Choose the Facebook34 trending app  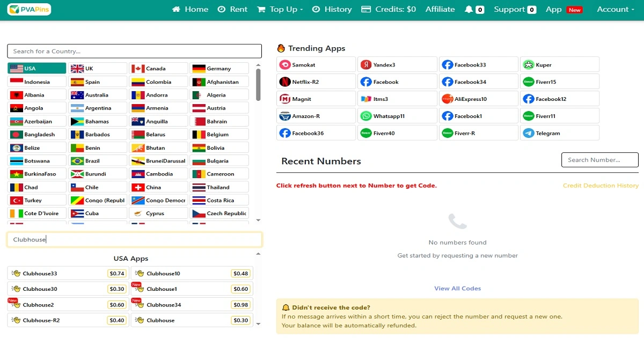tap(478, 82)
